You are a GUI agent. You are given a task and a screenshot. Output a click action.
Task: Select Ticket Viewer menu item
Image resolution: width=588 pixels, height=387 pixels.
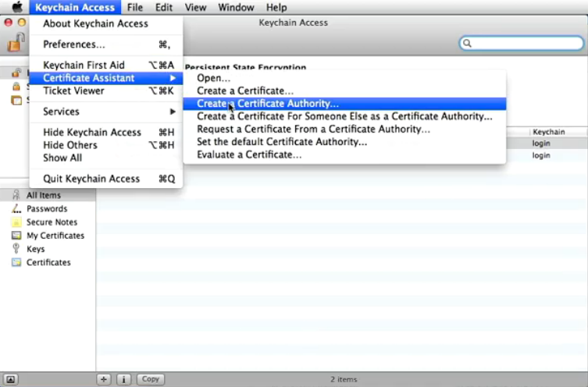point(106,91)
